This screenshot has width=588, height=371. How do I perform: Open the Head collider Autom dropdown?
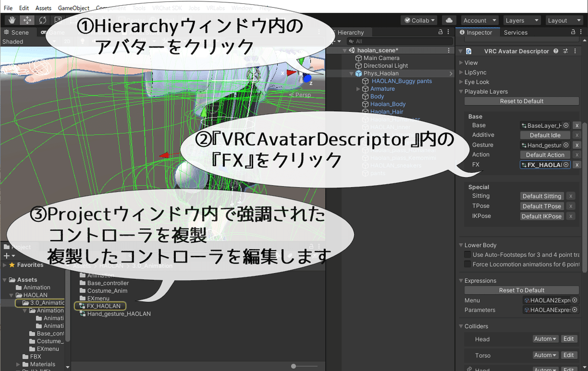pos(545,339)
